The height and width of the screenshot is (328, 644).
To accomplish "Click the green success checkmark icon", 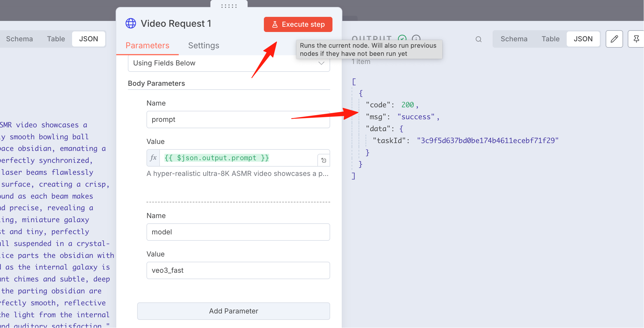I will pyautogui.click(x=402, y=38).
